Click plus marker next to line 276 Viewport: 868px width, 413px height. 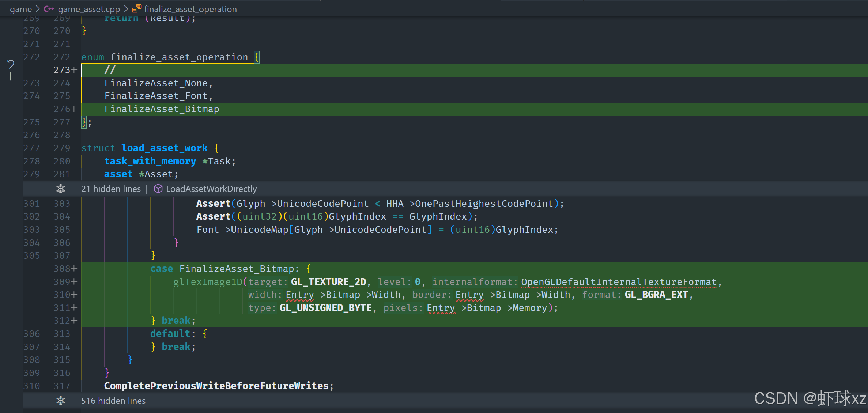[74, 109]
